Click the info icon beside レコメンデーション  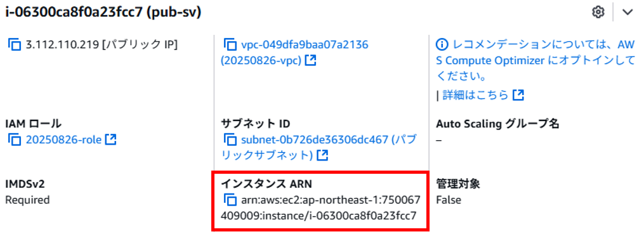coord(442,44)
